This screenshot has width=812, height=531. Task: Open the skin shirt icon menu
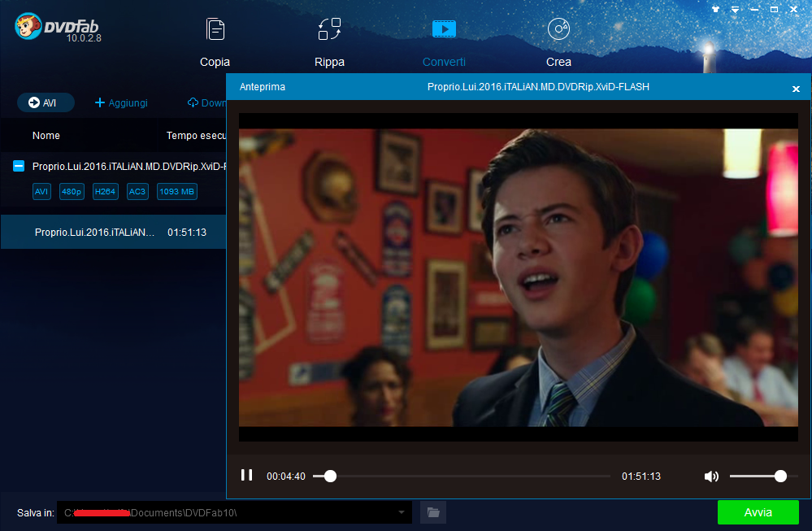pyautogui.click(x=715, y=9)
